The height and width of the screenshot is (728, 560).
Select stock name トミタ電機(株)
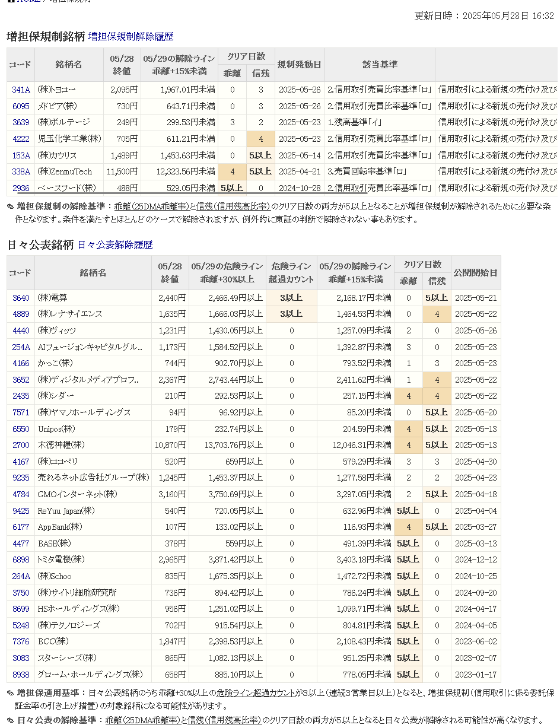61,559
